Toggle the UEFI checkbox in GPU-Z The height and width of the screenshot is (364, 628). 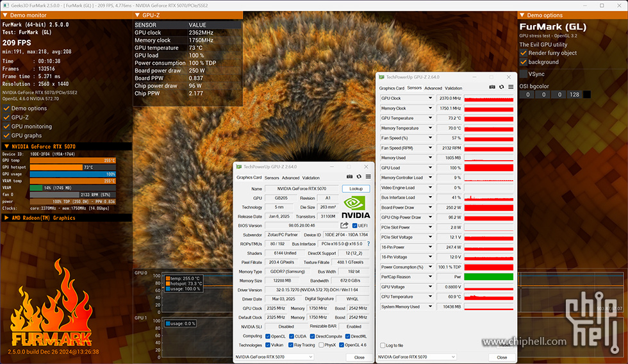[354, 226]
